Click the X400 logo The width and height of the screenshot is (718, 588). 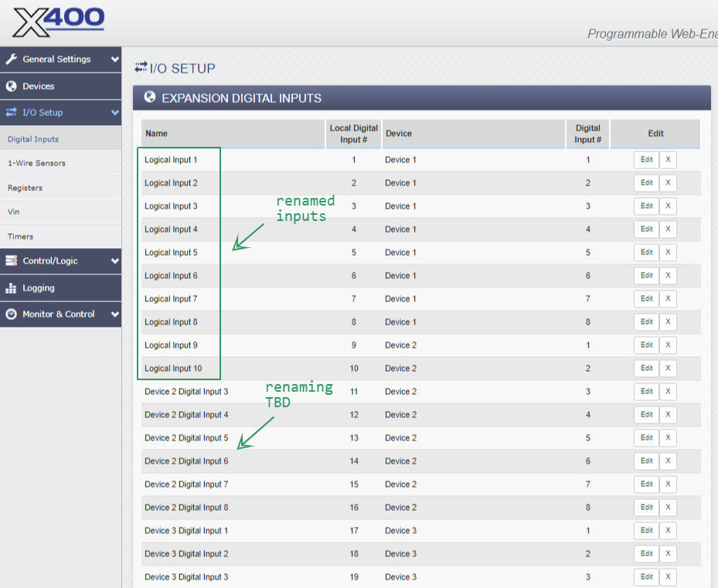(58, 22)
